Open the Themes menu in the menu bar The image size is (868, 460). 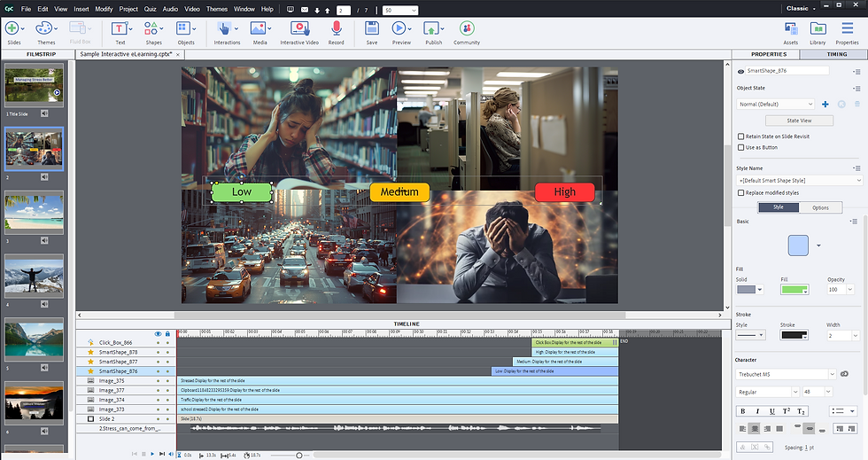(x=216, y=9)
